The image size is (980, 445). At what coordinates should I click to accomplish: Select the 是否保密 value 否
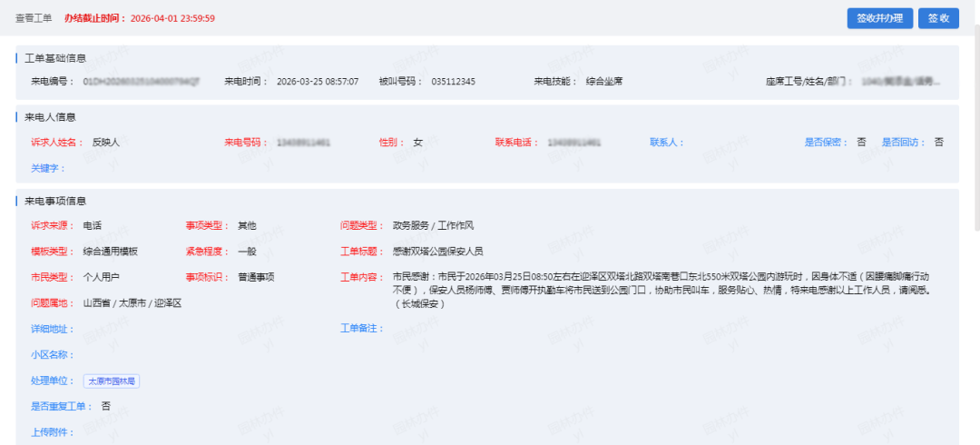point(861,142)
